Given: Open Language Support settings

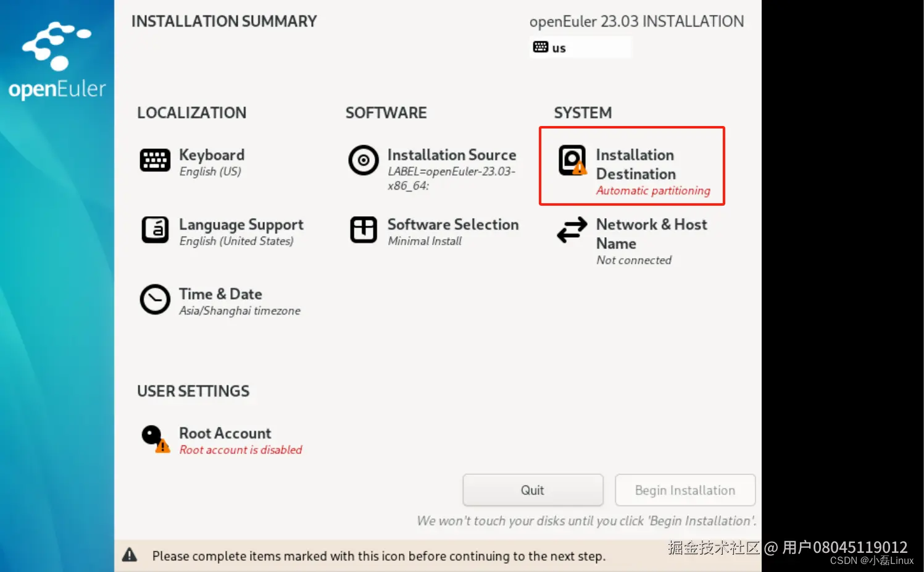Looking at the screenshot, I should [x=241, y=225].
